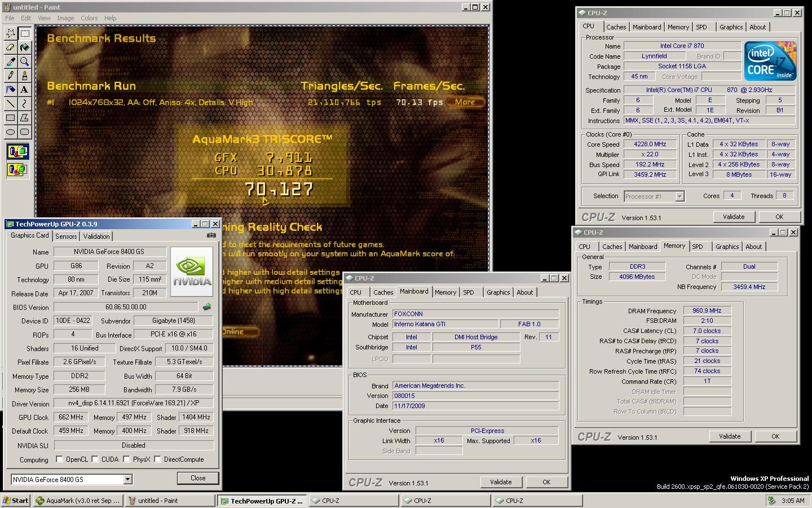
Task: Choose the Eraser tool in Paint
Action: coord(11,47)
